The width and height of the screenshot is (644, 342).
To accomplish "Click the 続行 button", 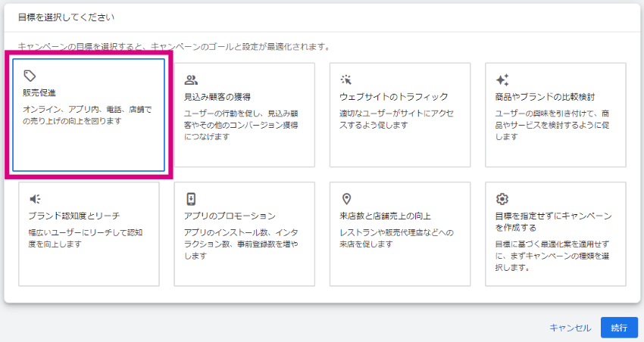I will pos(619,328).
